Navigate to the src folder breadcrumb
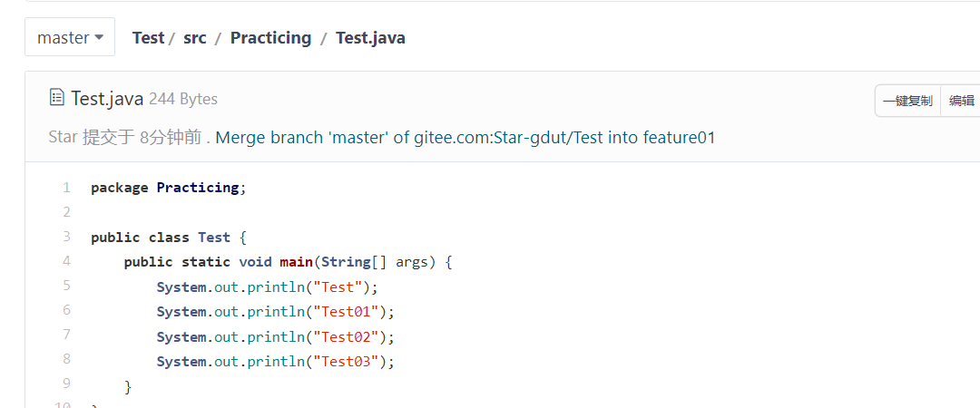 (195, 37)
